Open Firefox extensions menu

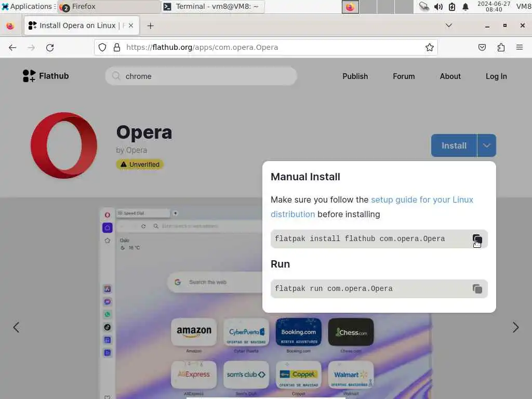click(501, 47)
